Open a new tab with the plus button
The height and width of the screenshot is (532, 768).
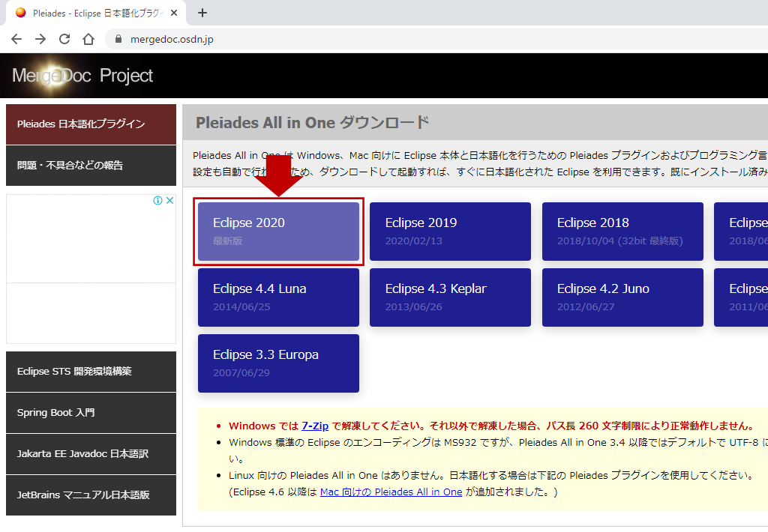202,13
